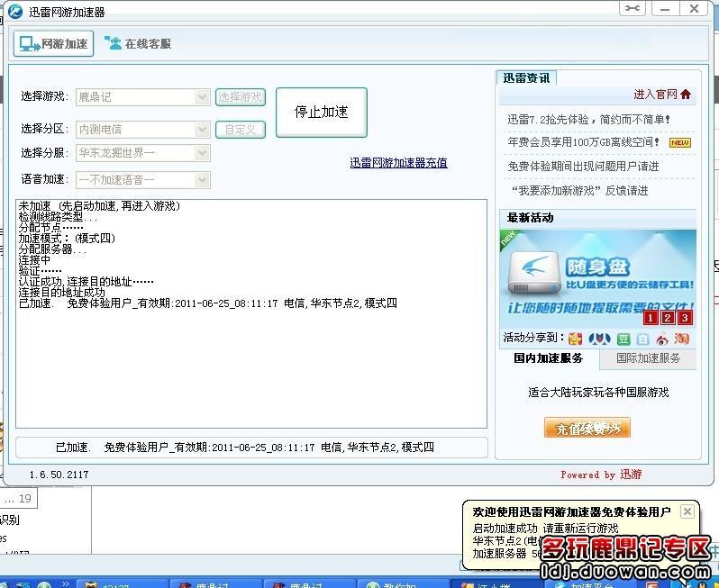Click the 停止加速 button
Screen dimensions: 719x588
point(322,113)
